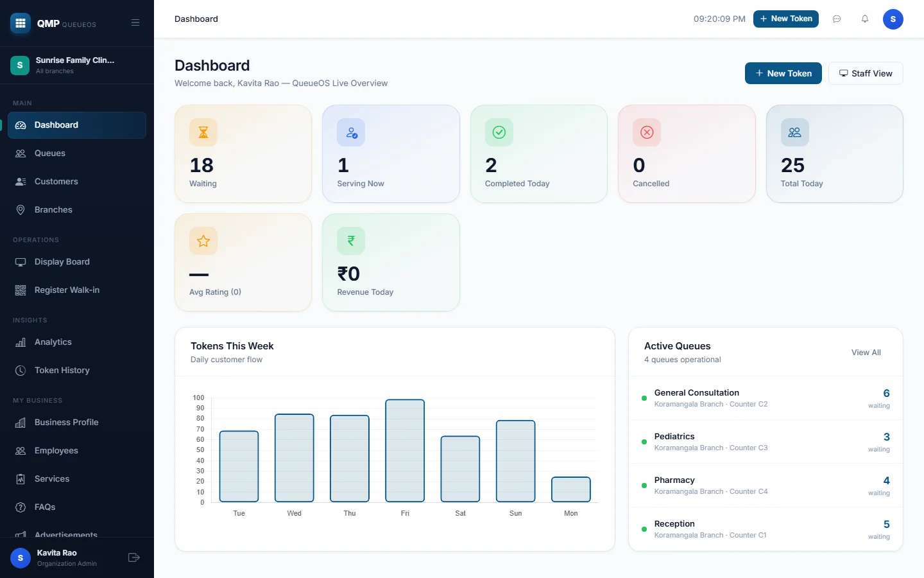The width and height of the screenshot is (924, 578).
Task: Select the Pediatrics queue row
Action: 766,442
